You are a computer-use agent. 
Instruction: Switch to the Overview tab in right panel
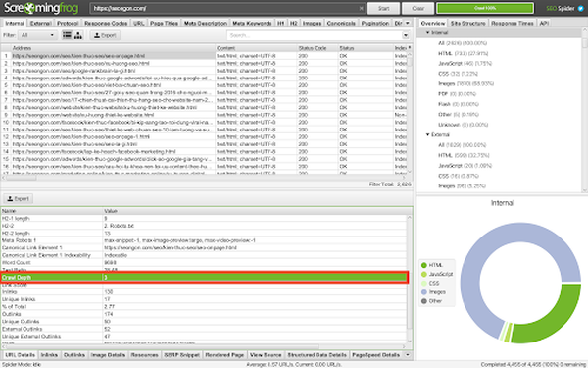point(433,23)
